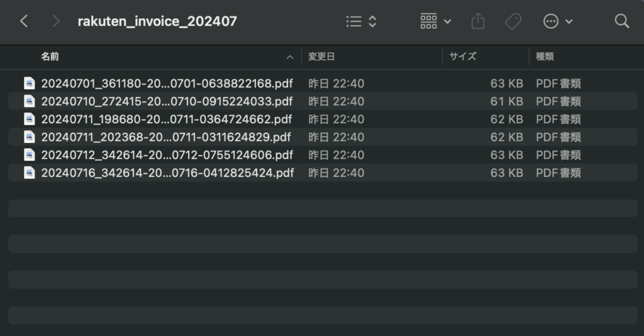
Task: Select file 20240711_198680-20...0711-0364724662.pdf
Action: [166, 119]
